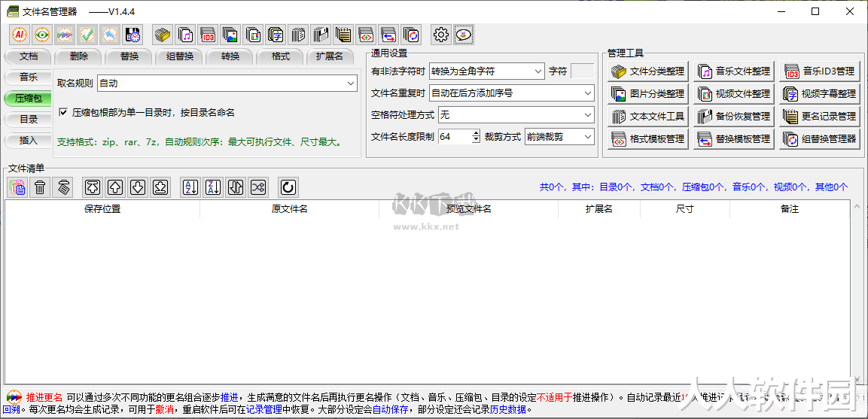This screenshot has width=868, height=419.
Task: Uncheck single root directory naming checkbox
Action: (x=63, y=113)
